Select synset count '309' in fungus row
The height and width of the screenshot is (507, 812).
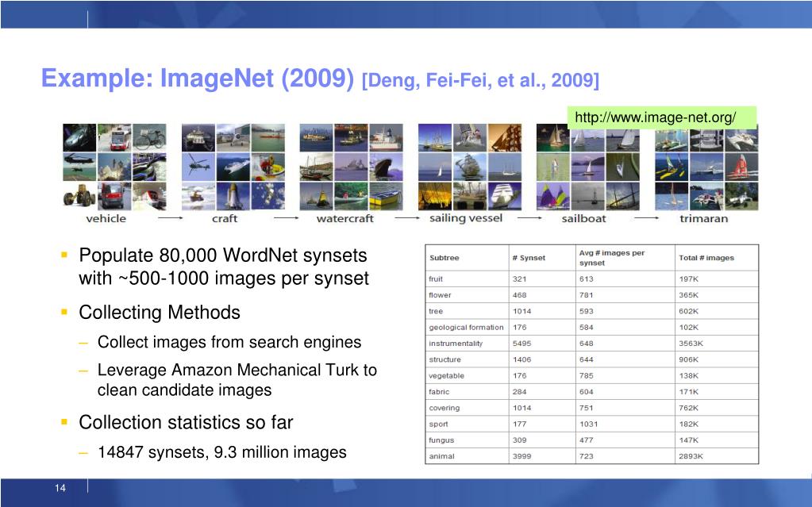[519, 440]
